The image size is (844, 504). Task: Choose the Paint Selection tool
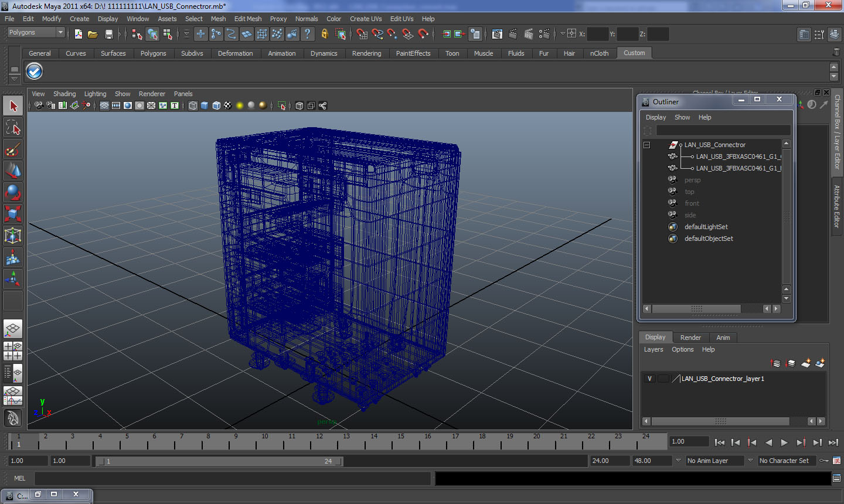coord(13,149)
